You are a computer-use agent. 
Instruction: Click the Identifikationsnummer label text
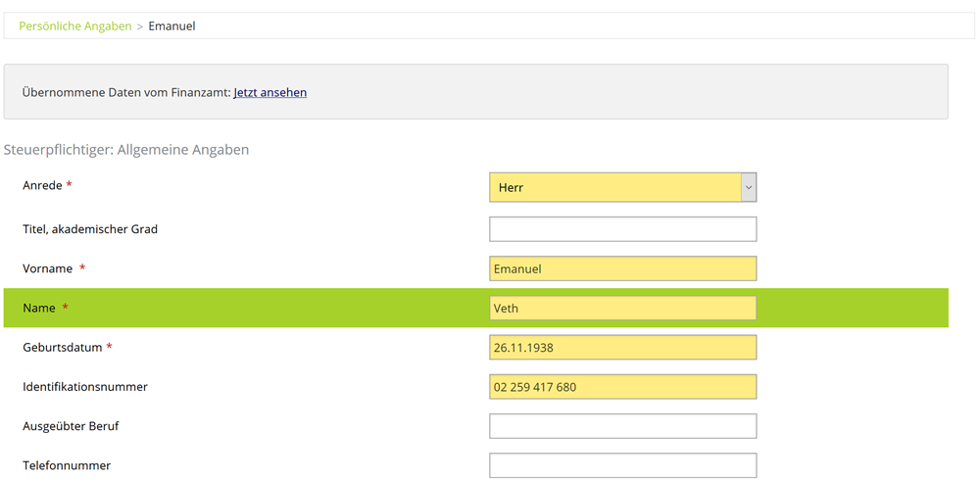point(85,387)
